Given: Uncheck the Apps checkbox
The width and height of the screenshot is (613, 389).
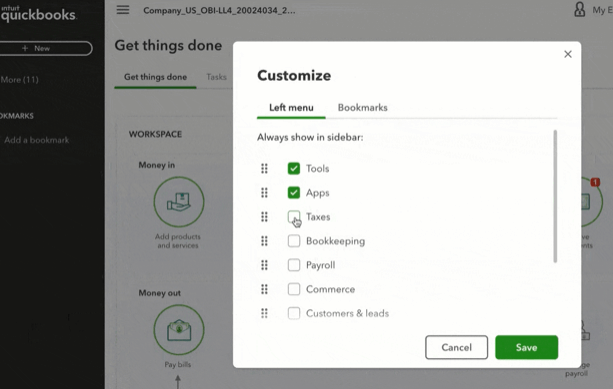Looking at the screenshot, I should coord(294,193).
